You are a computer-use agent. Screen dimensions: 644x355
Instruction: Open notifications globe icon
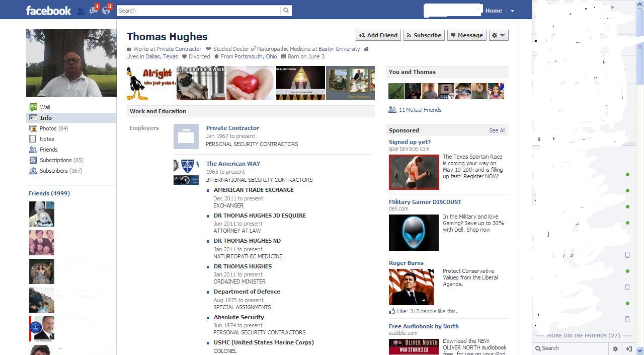107,10
